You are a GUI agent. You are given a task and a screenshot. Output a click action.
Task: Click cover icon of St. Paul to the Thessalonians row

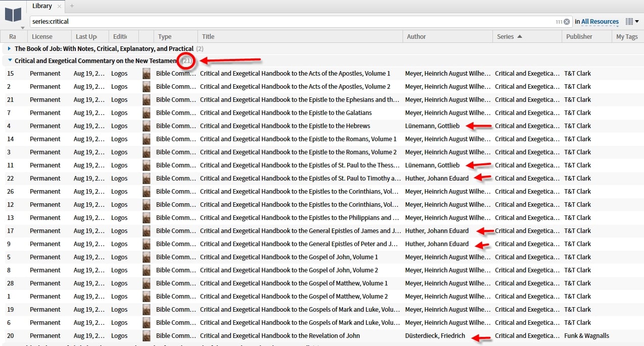(x=146, y=165)
